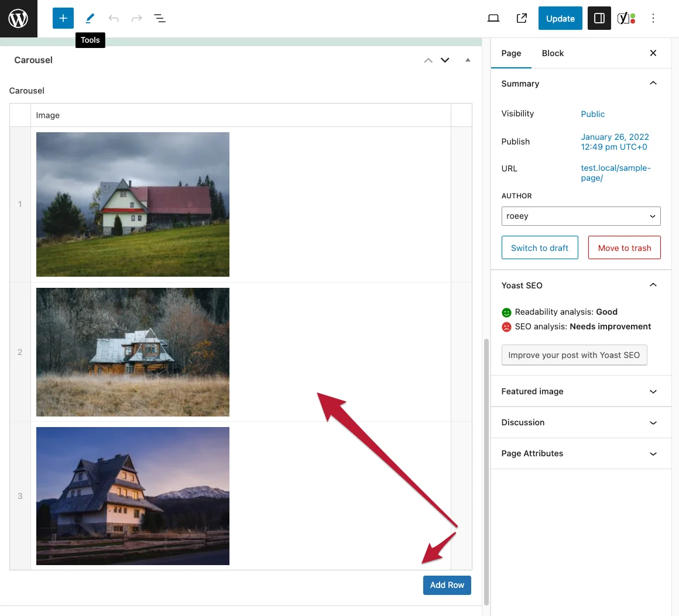The image size is (679, 616).
Task: Select the red-roof house image in row 1
Action: point(132,204)
